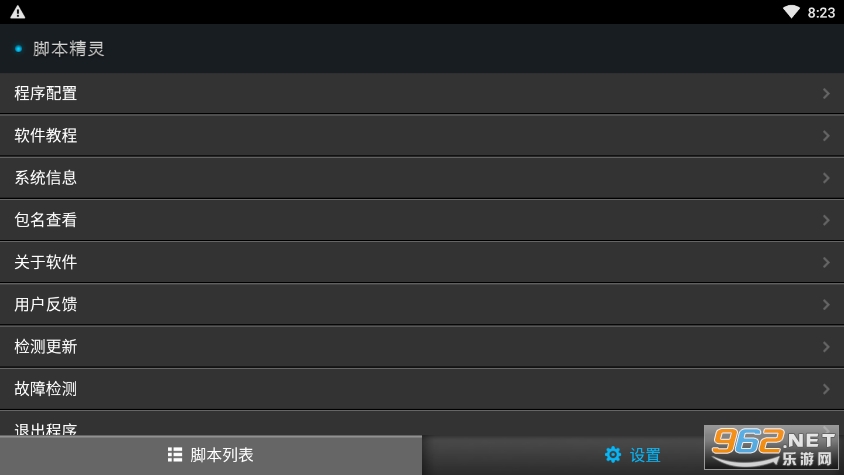
Task: Click the list icon beside 脚本列表
Action: tap(175, 455)
